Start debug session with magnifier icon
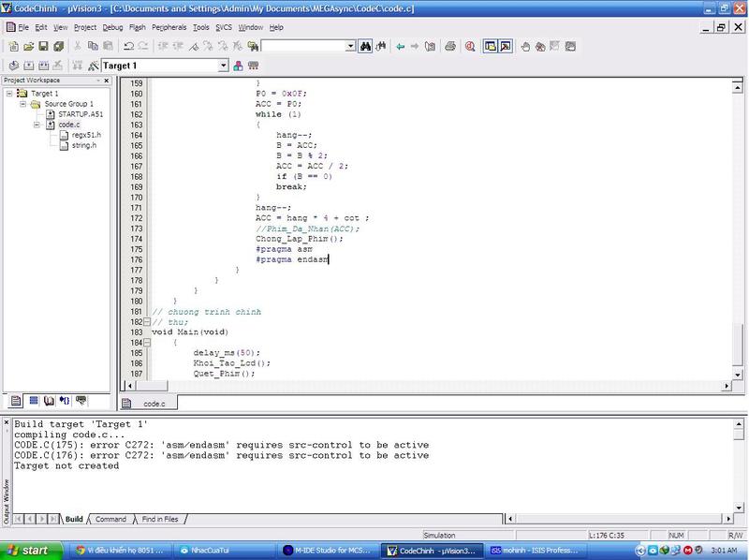The image size is (749, 560). pyautogui.click(x=470, y=46)
